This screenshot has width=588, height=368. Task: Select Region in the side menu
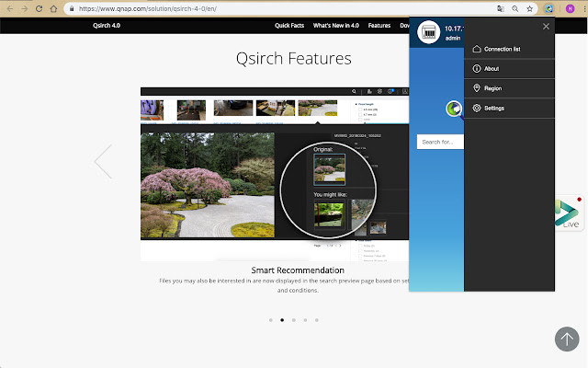[492, 88]
